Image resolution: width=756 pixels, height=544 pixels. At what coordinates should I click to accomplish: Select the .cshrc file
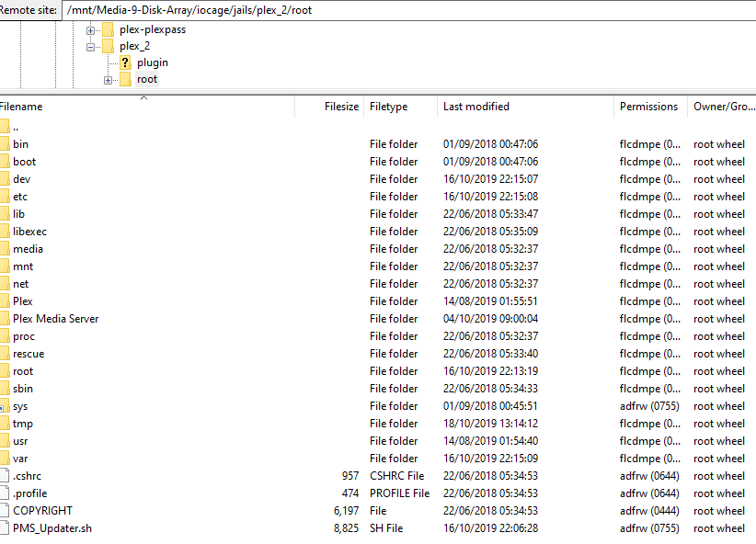(x=378, y=476)
